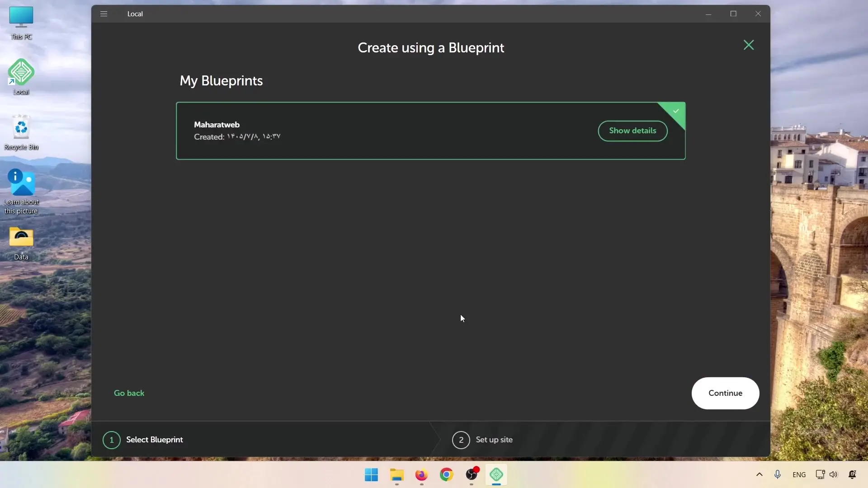
Task: Select the Maharatweb blueprint card
Action: click(x=430, y=131)
